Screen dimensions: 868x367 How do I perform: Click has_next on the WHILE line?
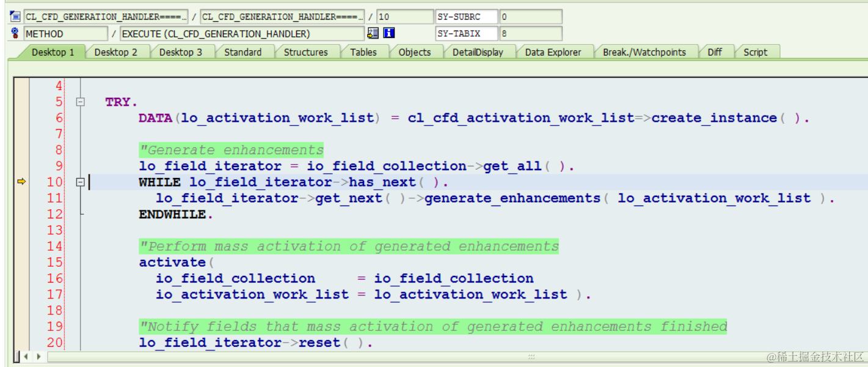tap(382, 182)
